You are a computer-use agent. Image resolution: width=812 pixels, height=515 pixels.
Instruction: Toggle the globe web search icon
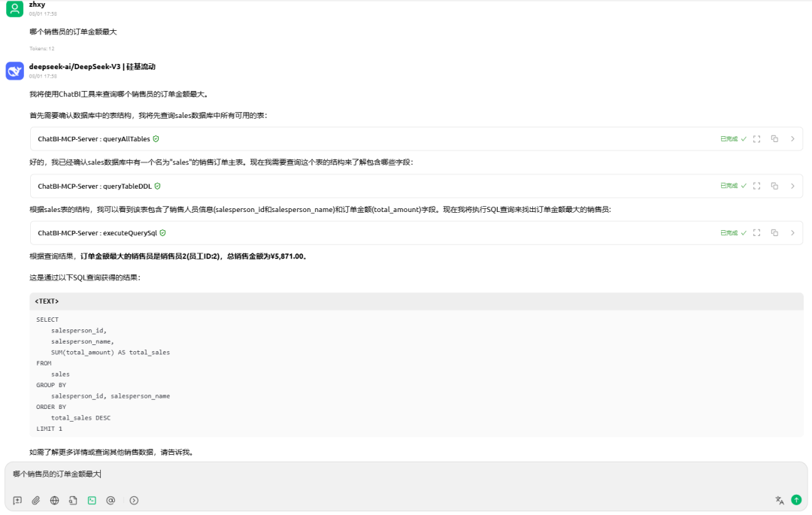point(54,501)
